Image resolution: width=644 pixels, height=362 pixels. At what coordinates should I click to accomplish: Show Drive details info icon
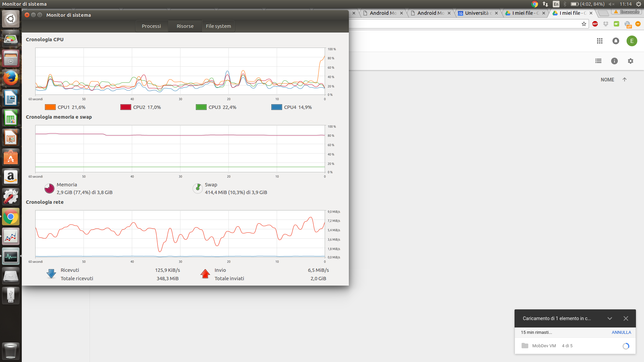click(x=614, y=61)
